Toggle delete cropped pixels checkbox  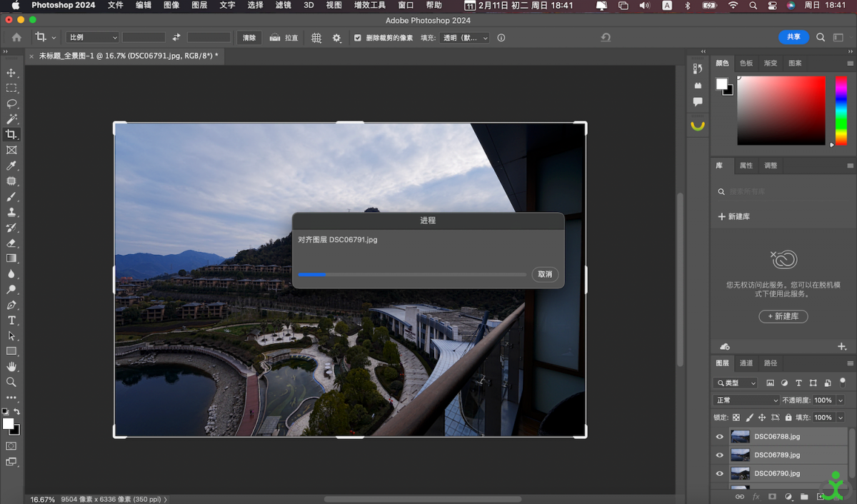358,38
